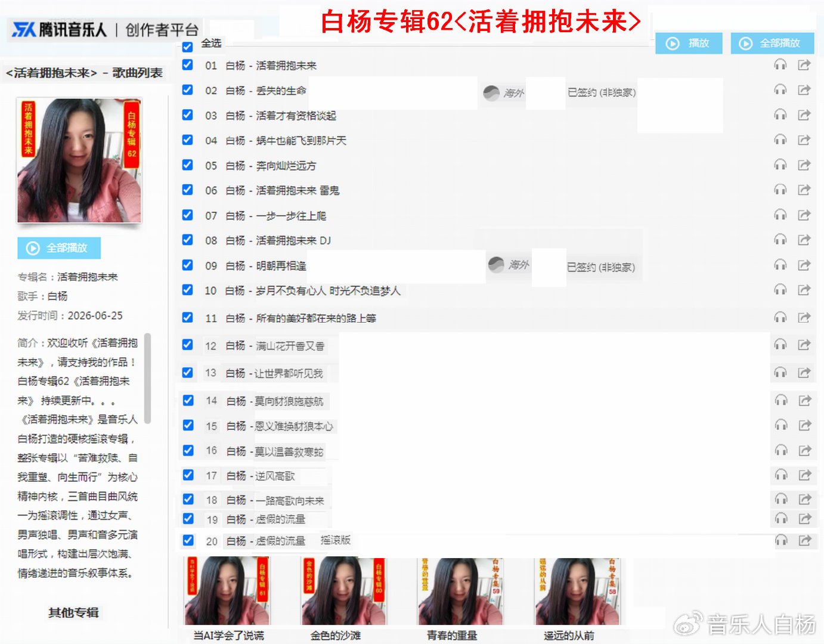The image size is (824, 644).
Task: Share track 02 丢失的生命
Action: pyautogui.click(x=804, y=89)
